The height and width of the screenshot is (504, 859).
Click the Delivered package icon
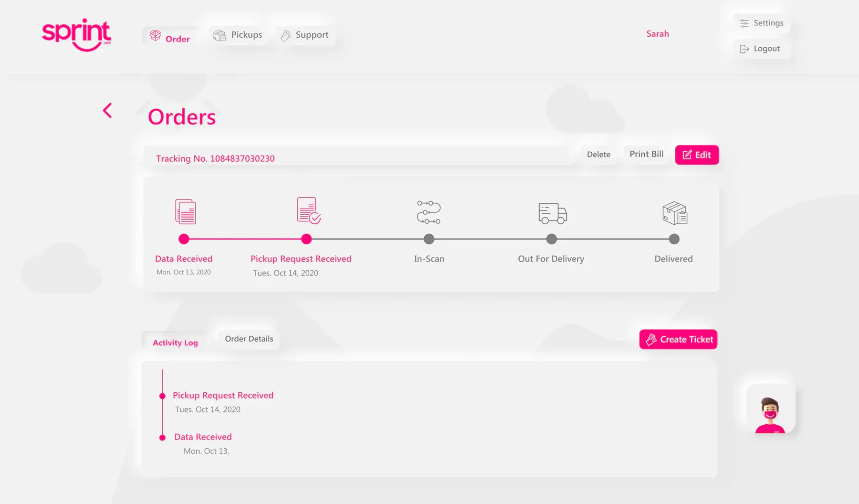click(x=675, y=213)
